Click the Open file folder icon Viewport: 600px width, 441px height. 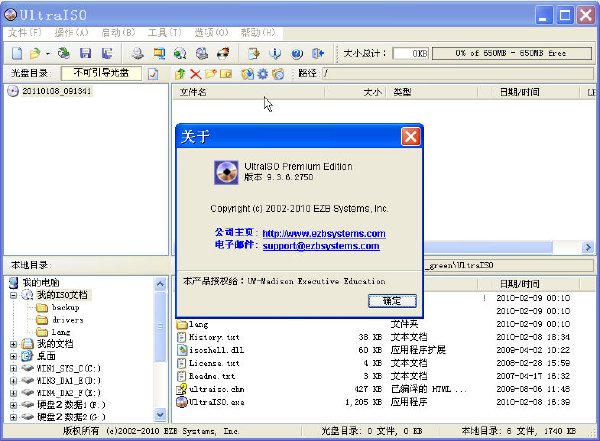point(35,53)
